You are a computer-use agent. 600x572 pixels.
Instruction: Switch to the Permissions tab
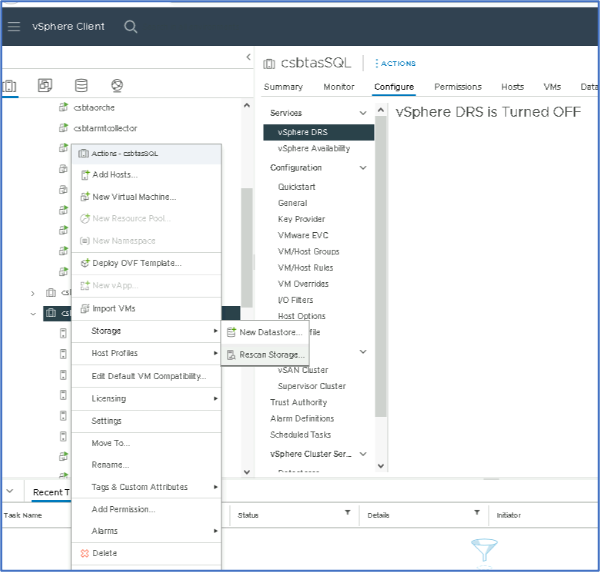tap(457, 87)
